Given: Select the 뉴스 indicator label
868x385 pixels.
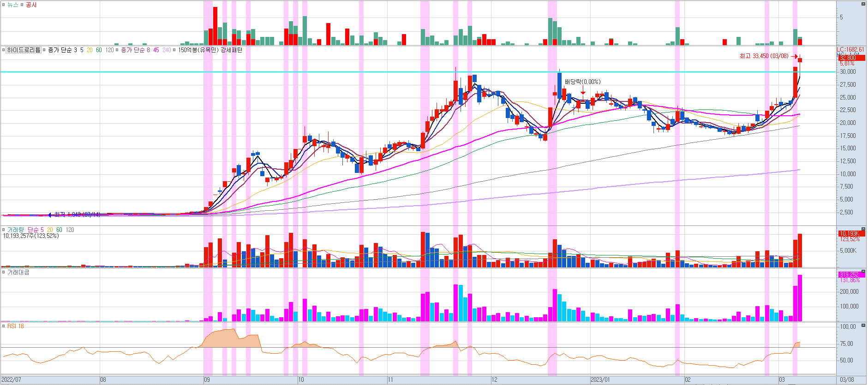Looking at the screenshot, I should point(13,5).
